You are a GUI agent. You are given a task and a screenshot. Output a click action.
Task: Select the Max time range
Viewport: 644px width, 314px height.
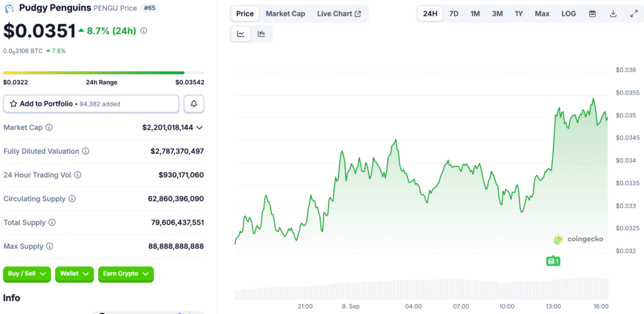pyautogui.click(x=542, y=14)
